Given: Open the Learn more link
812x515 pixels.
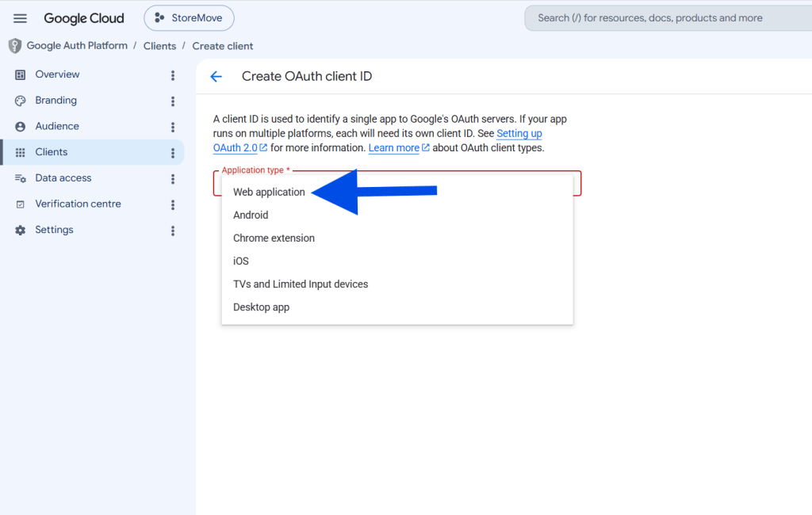Looking at the screenshot, I should pyautogui.click(x=394, y=148).
